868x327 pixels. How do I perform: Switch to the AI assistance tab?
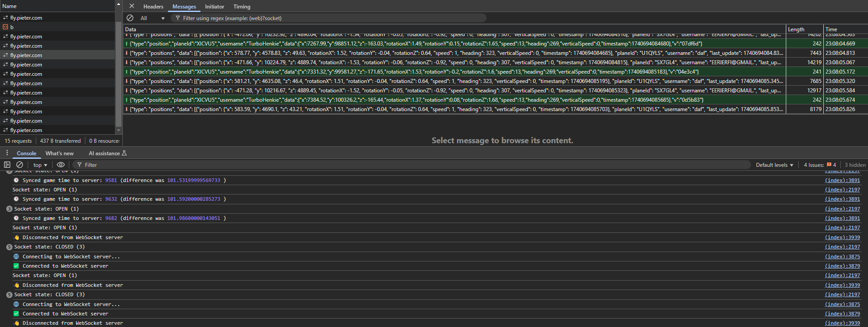tap(107, 153)
